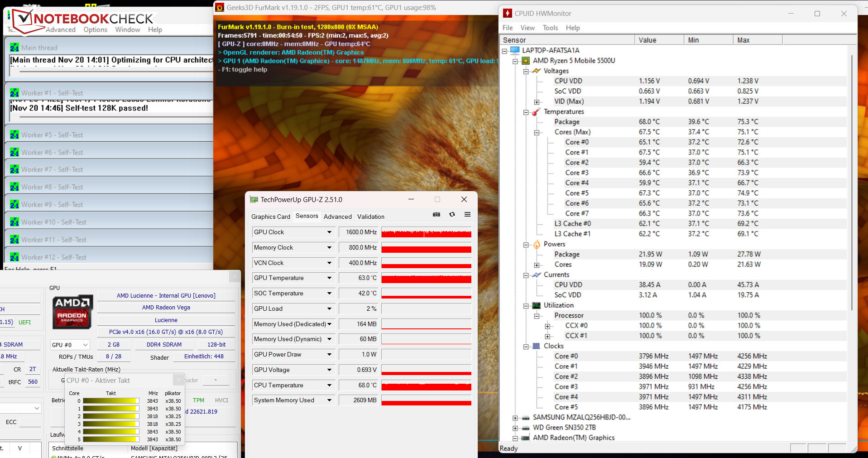
Task: Open Prime95 Advanced menu
Action: click(x=61, y=29)
